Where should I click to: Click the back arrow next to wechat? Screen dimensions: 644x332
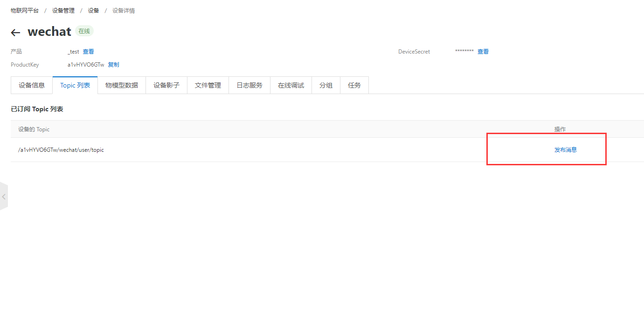(x=15, y=32)
